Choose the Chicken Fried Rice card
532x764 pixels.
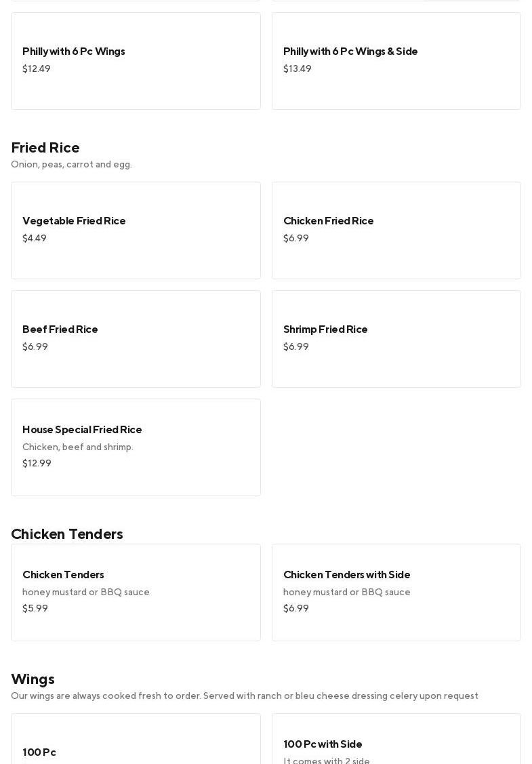[396, 230]
